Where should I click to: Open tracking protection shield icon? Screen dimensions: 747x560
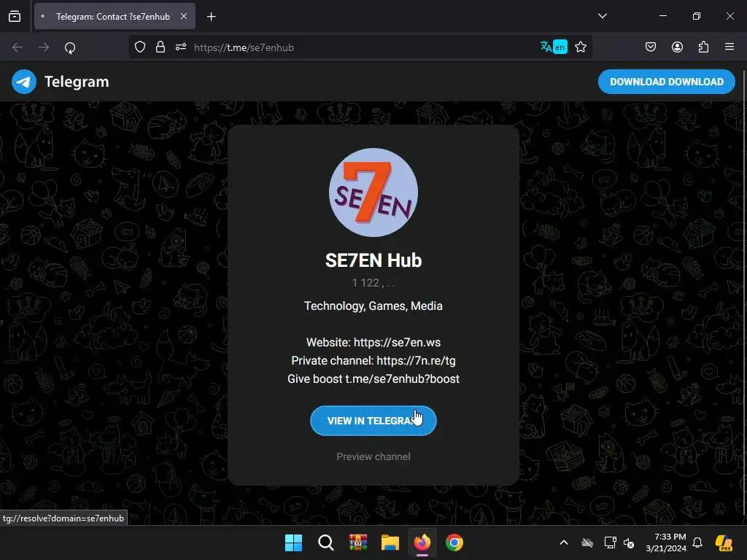point(140,47)
